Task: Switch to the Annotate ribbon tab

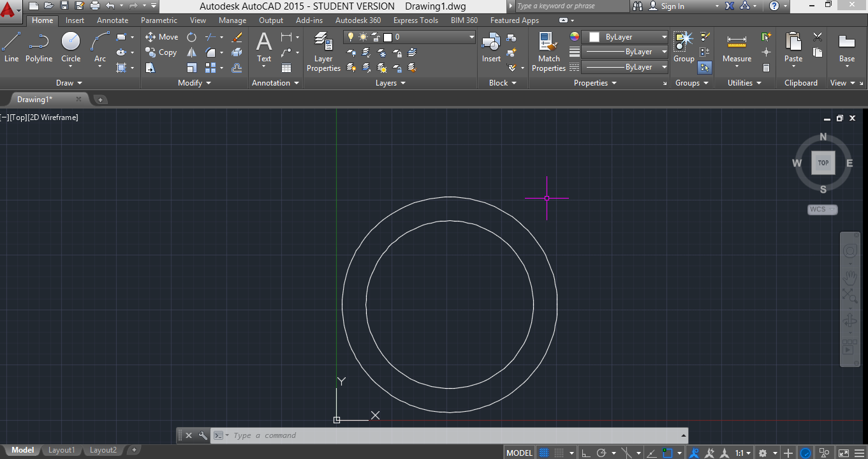Action: (x=112, y=20)
